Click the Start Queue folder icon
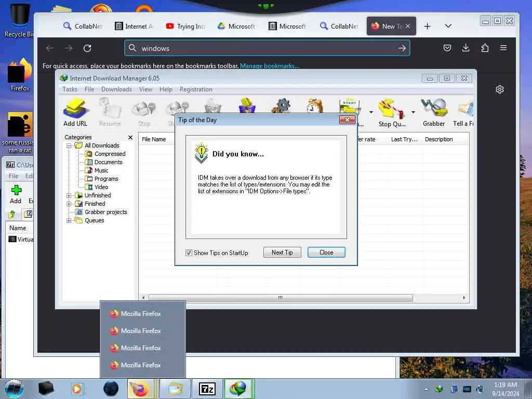The image size is (532, 399). [x=350, y=106]
